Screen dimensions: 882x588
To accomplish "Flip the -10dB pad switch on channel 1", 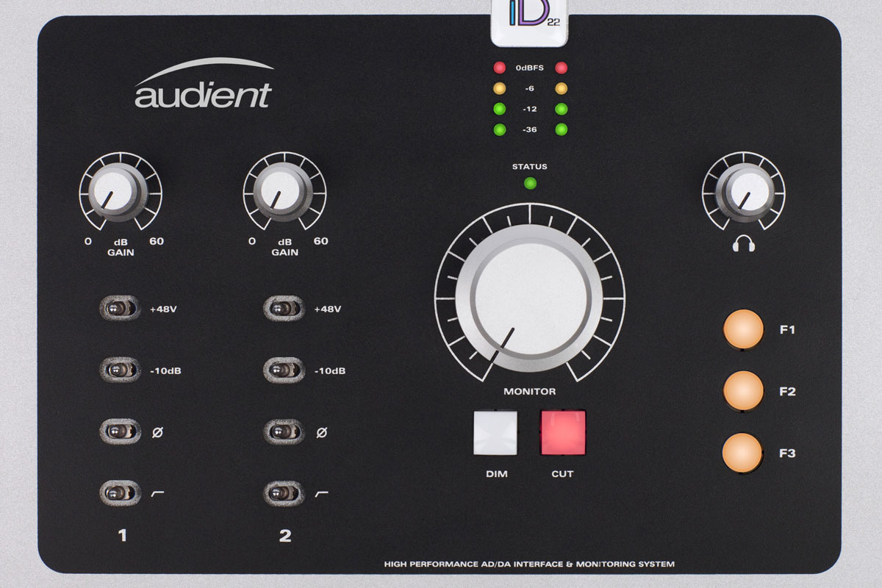I will 119,372.
